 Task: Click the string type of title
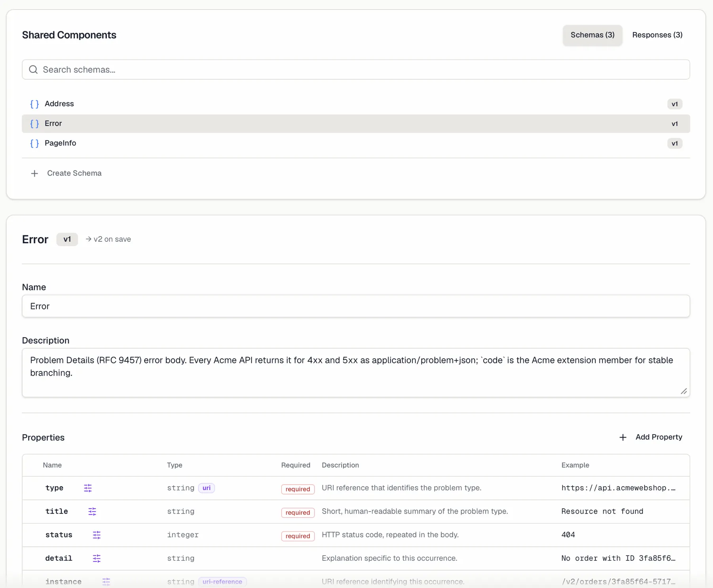point(181,512)
